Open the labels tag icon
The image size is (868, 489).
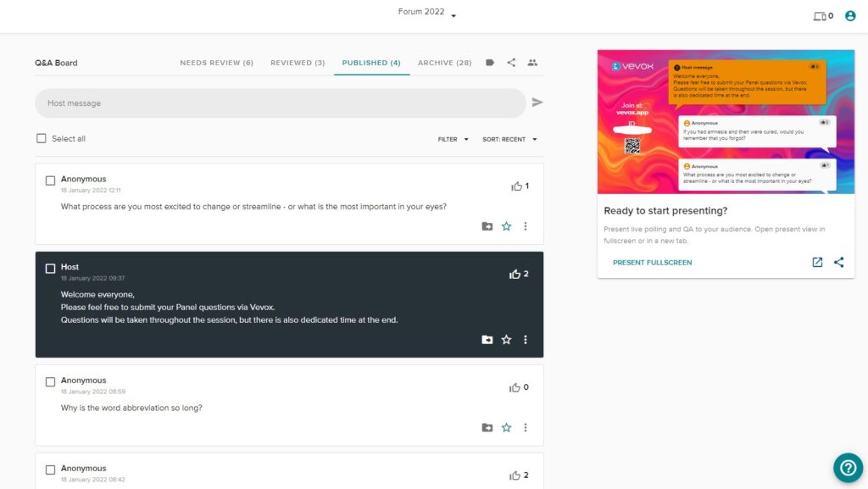(490, 63)
